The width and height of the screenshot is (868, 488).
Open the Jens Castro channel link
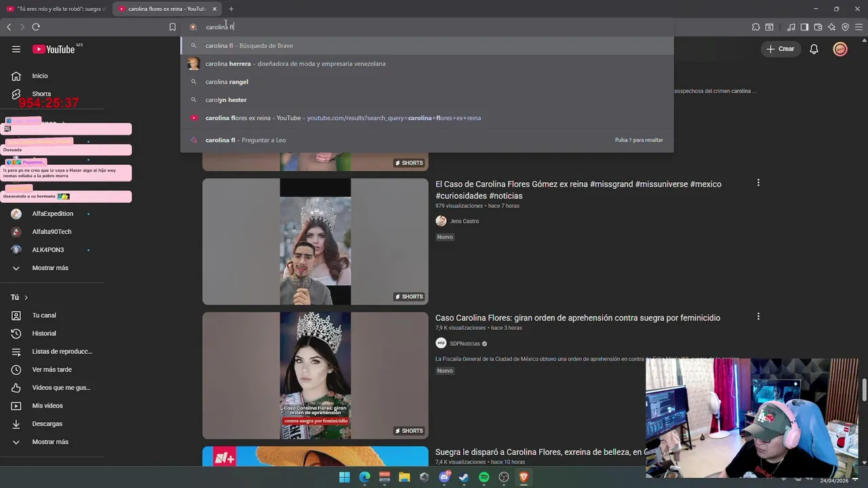click(x=465, y=221)
